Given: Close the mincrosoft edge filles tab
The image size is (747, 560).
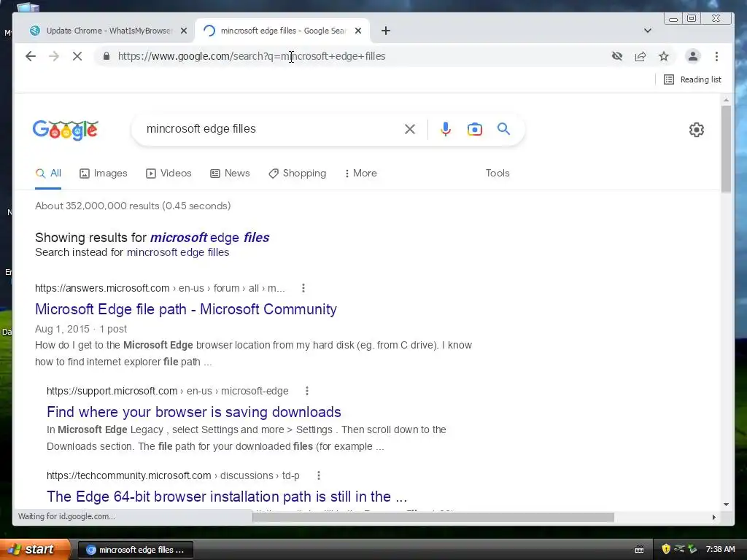Looking at the screenshot, I should [358, 31].
